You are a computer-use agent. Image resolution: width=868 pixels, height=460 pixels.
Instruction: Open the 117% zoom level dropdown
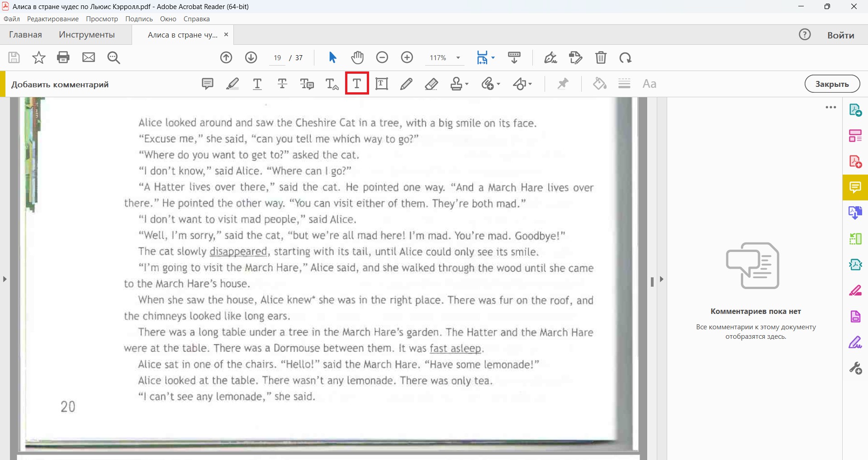pos(458,58)
